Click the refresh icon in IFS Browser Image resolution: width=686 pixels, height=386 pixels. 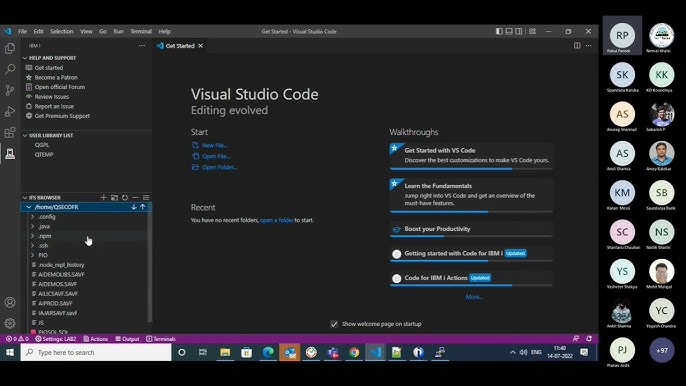(125, 198)
